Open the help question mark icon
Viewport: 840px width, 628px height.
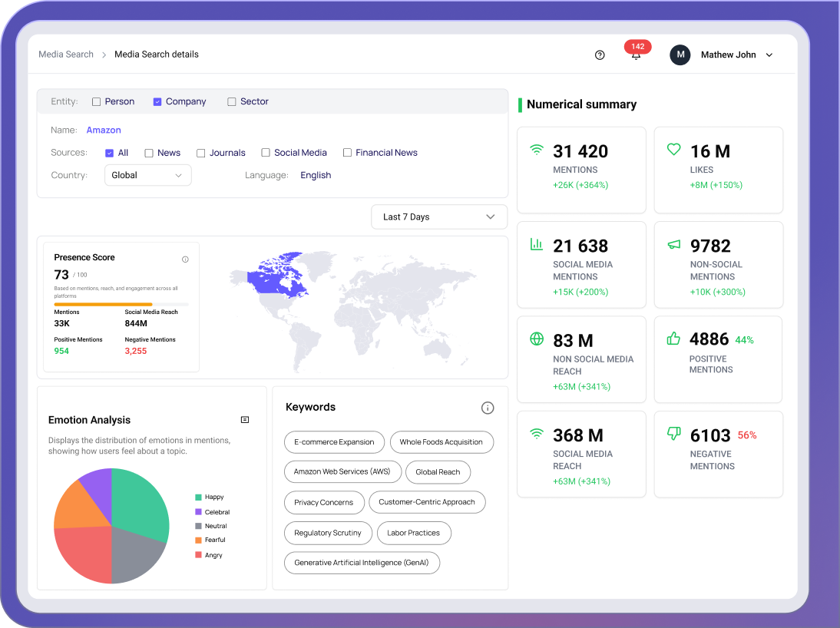(600, 55)
